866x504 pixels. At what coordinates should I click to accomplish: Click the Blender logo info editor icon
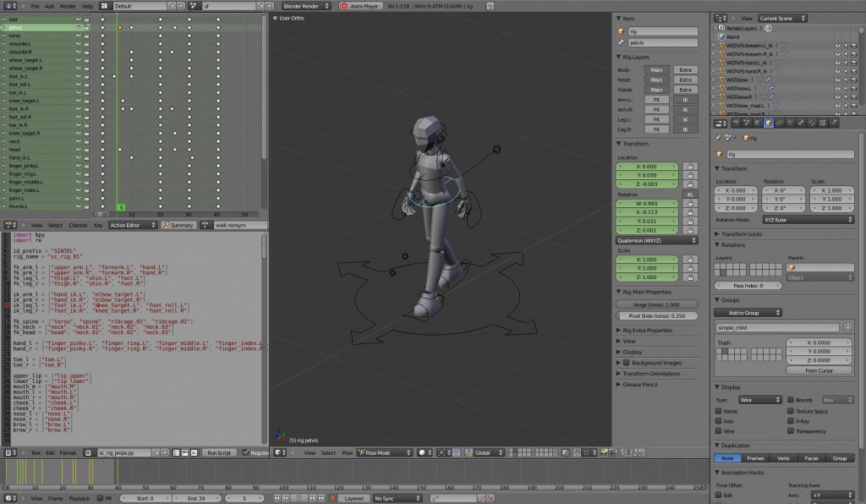(x=8, y=5)
